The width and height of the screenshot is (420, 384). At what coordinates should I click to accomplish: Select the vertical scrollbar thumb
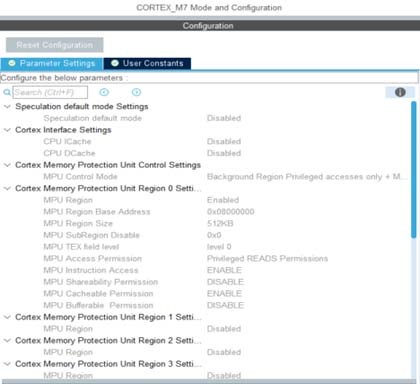point(414,170)
